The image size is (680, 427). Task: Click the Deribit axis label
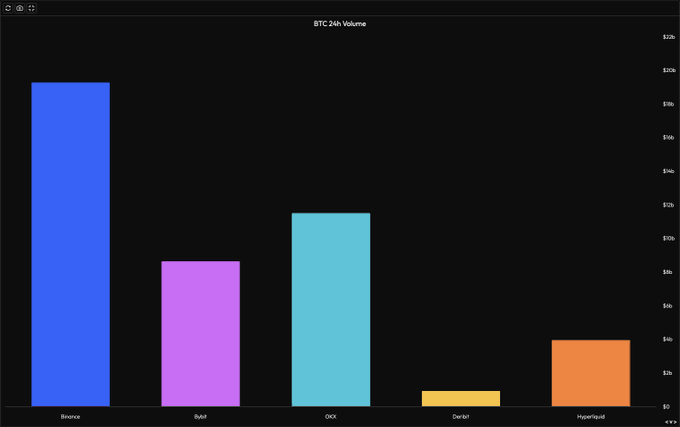tap(461, 417)
